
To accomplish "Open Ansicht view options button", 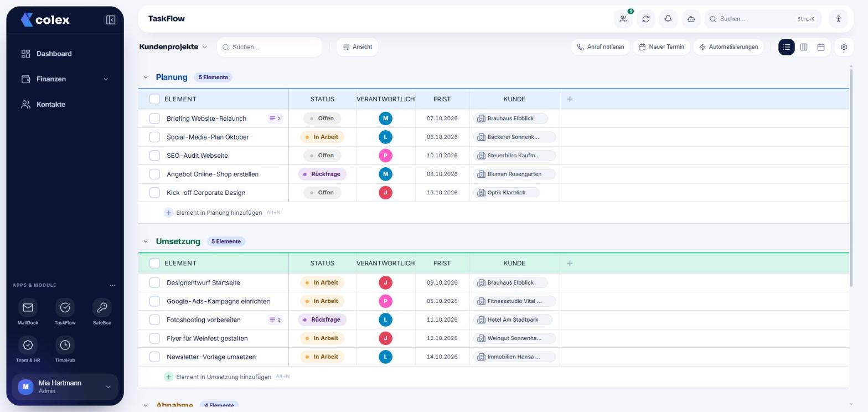I will (x=357, y=47).
